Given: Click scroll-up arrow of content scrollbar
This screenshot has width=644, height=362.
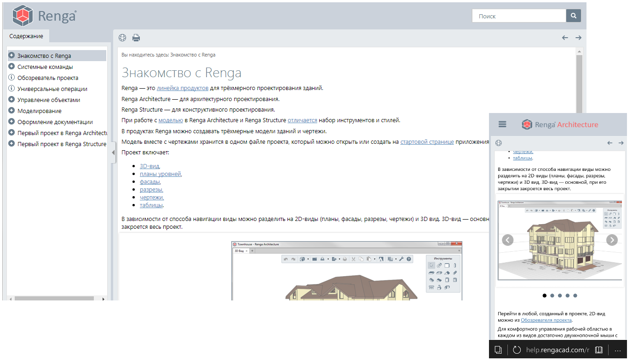Looking at the screenshot, I should [x=579, y=51].
